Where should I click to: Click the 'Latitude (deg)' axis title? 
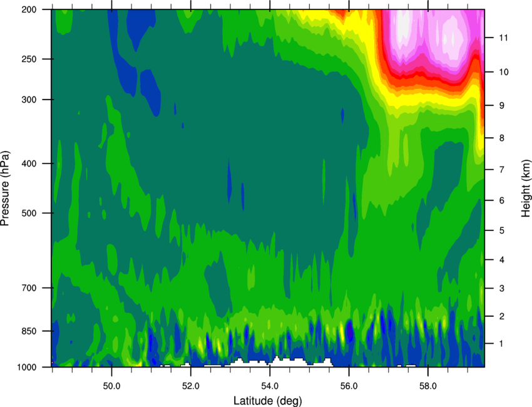[268, 401]
